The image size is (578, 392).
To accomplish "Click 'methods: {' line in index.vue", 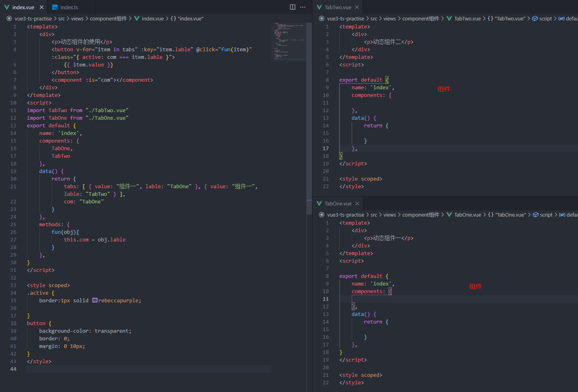I will 54,224.
